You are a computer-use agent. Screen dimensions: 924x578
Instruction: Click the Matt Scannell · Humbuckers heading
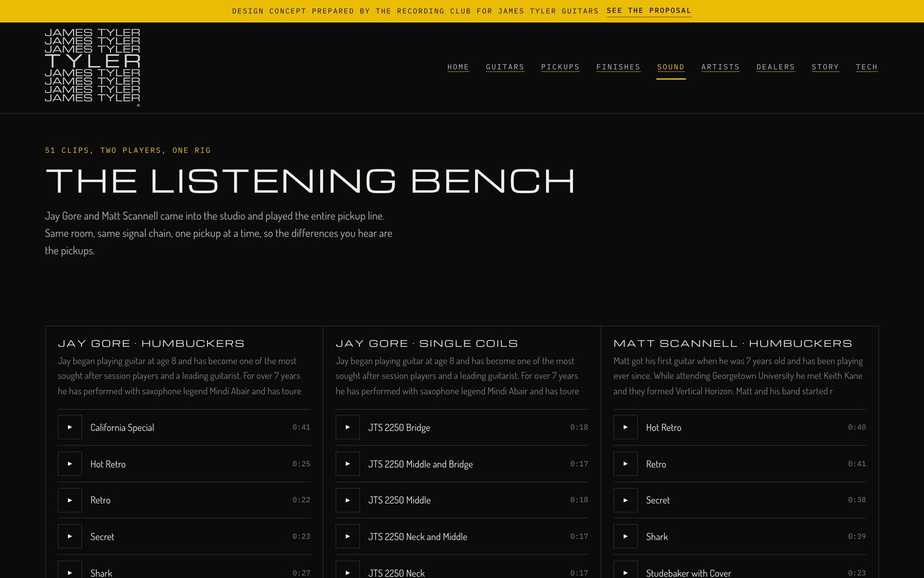click(x=733, y=344)
